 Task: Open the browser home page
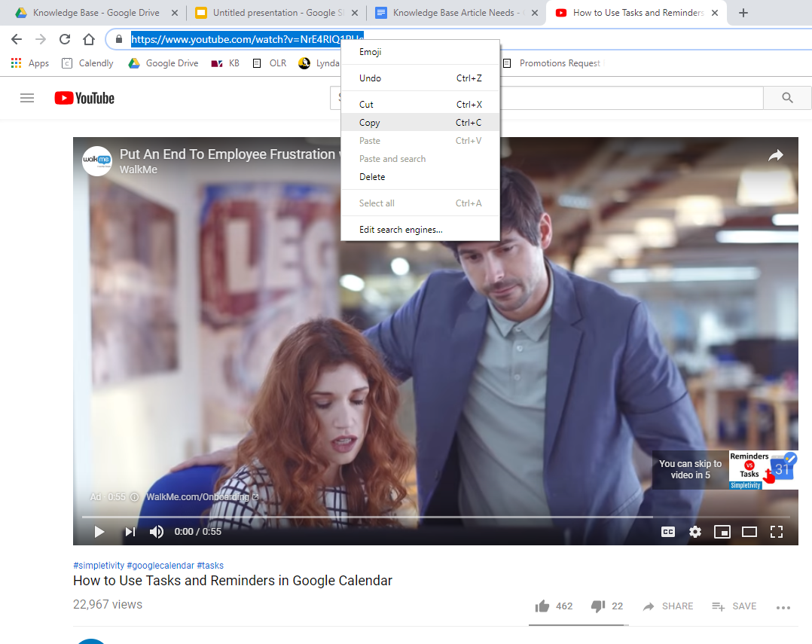click(x=89, y=39)
